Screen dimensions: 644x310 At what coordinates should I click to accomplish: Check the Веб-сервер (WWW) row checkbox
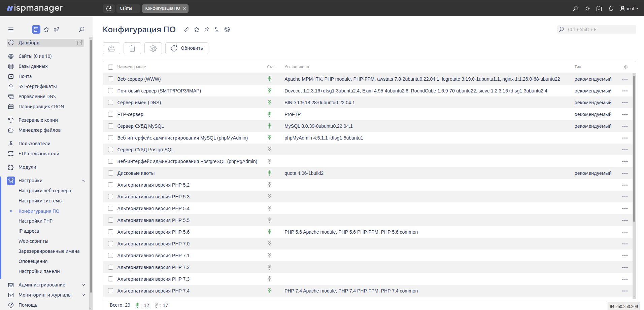pos(110,79)
